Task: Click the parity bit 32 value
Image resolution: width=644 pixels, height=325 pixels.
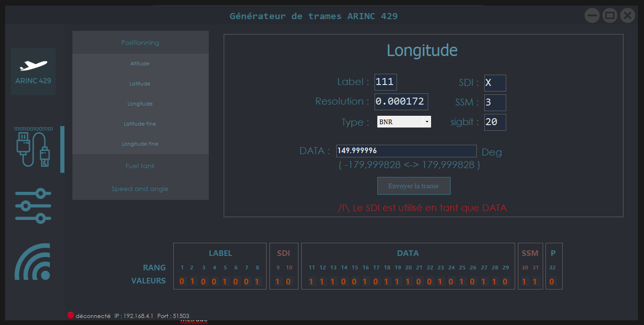Action: click(552, 282)
